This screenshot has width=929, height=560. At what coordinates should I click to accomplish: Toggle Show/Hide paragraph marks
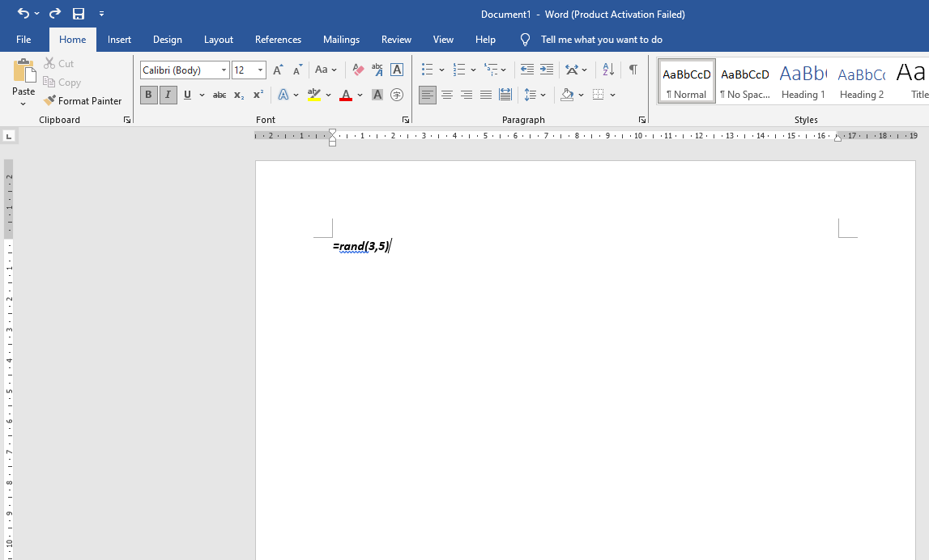pos(633,70)
